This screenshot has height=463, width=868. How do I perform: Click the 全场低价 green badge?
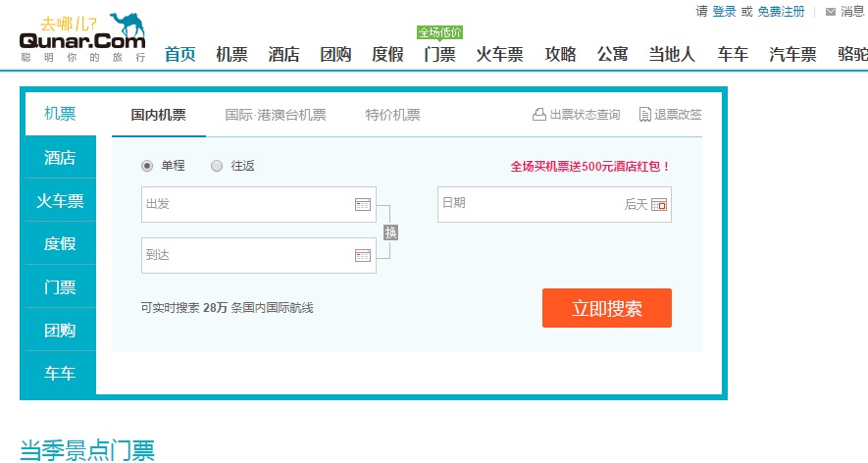(440, 32)
